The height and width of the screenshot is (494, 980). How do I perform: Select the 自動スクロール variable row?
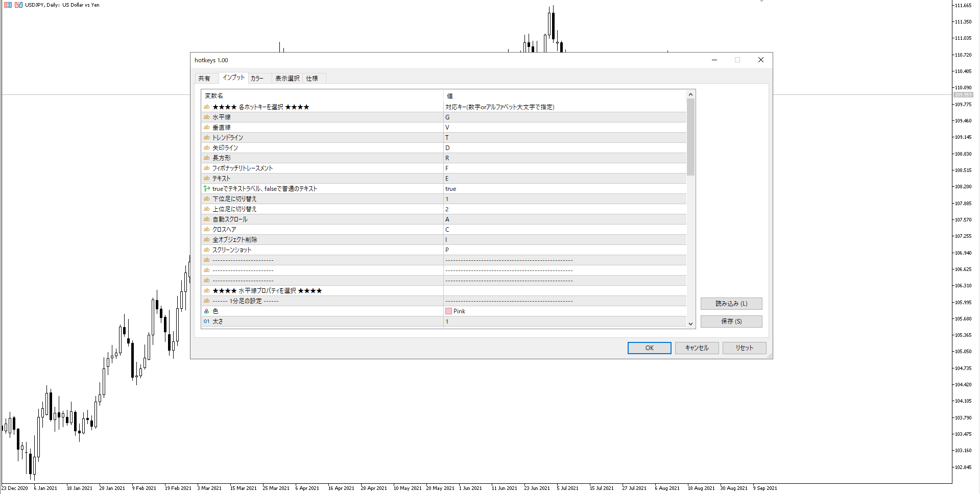coord(322,219)
